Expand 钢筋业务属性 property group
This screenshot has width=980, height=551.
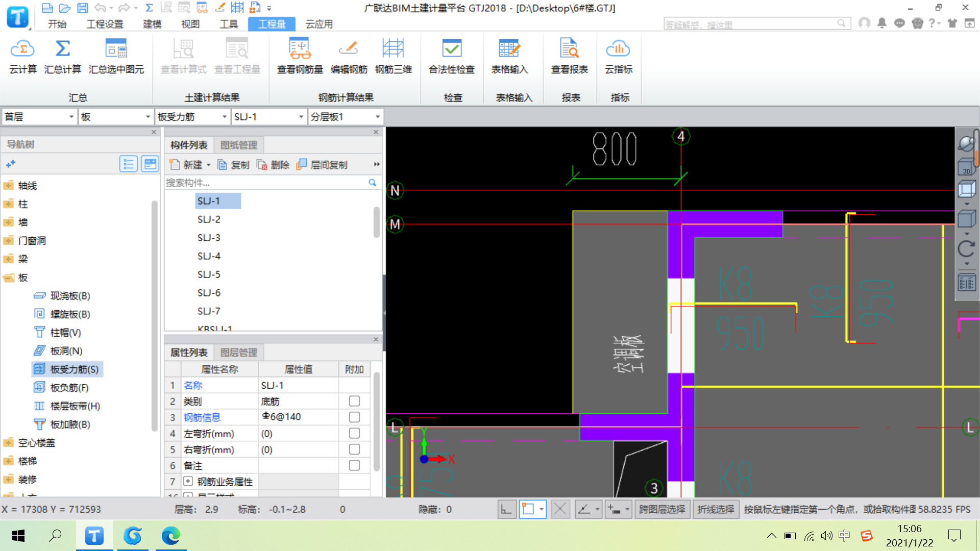188,481
